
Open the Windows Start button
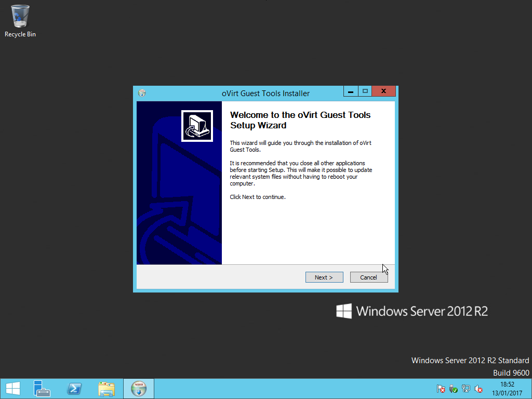point(13,389)
